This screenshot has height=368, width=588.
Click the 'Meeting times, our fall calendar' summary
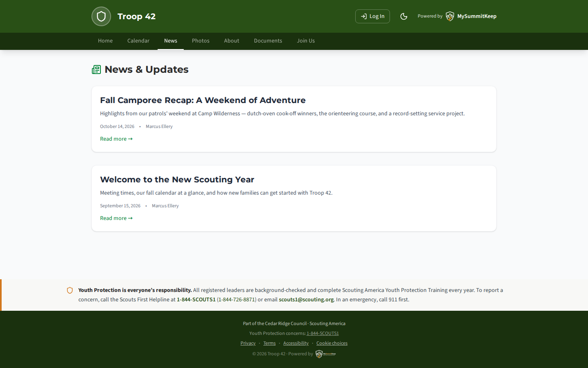click(216, 193)
